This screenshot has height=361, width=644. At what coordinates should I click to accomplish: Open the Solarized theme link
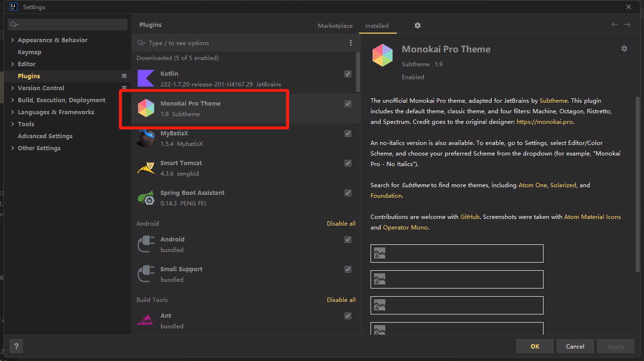563,185
